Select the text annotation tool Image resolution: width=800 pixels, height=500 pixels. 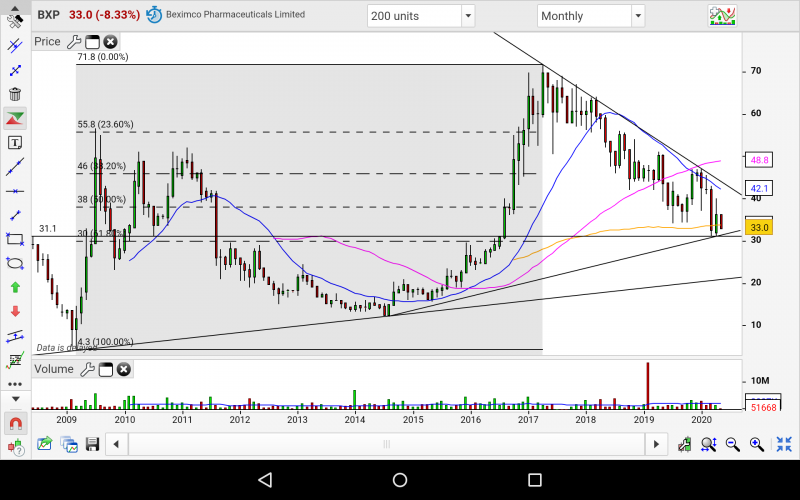pyautogui.click(x=15, y=143)
